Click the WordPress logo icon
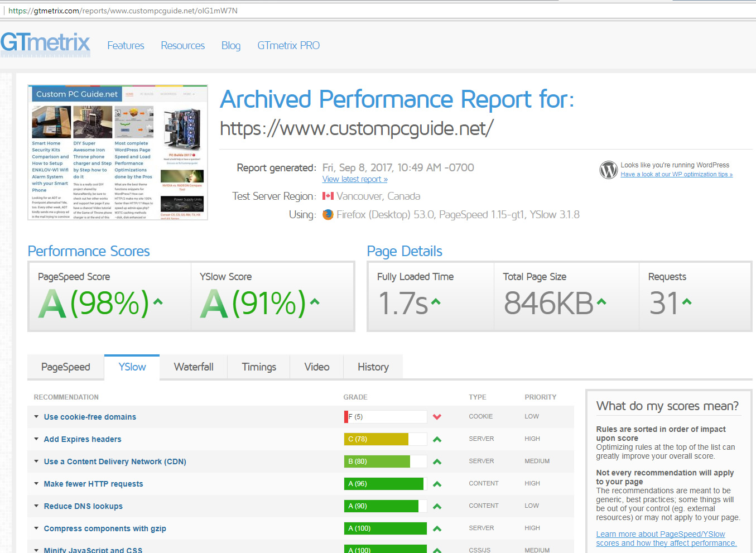This screenshot has width=756, height=553. [608, 170]
